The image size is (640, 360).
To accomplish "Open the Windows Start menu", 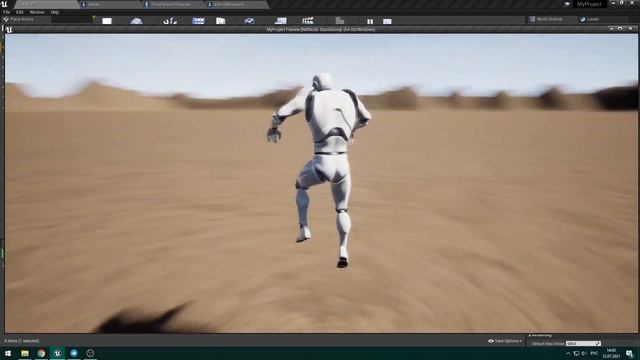I will click(x=8, y=353).
